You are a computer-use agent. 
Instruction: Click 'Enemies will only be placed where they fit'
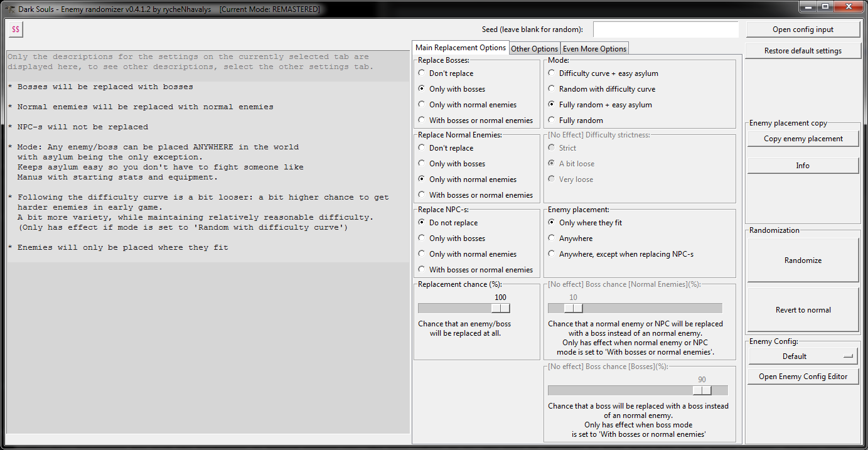(118, 247)
